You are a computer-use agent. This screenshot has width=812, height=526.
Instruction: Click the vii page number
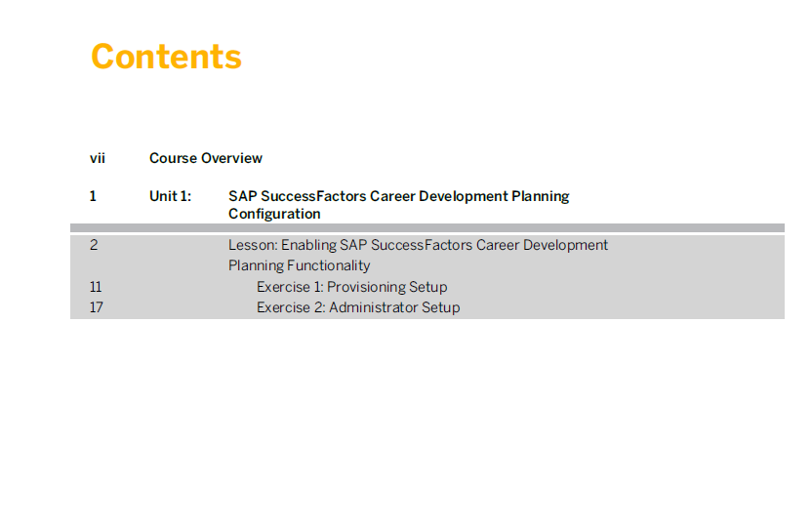98,158
